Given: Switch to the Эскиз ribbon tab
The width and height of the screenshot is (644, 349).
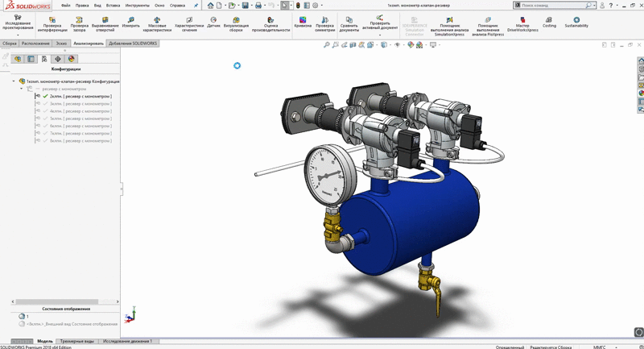Looking at the screenshot, I should [61, 44].
